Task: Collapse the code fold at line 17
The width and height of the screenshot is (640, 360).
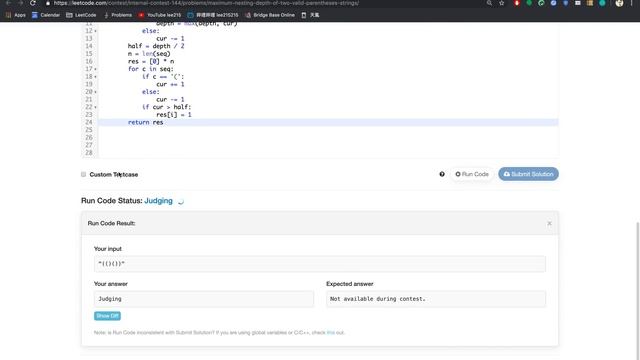Action: [96, 69]
